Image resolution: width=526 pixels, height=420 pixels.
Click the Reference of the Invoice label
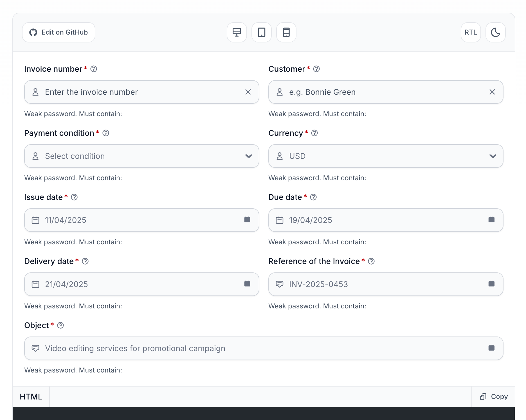pos(314,261)
